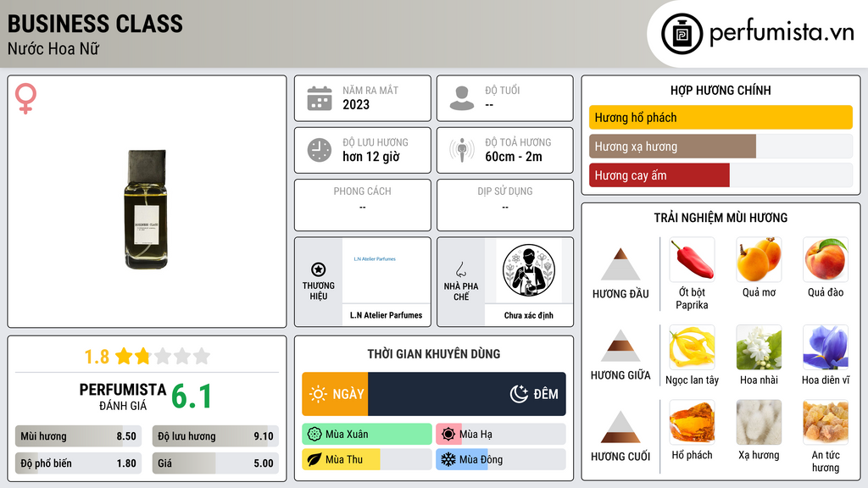Click the yellow Hương hổ phách bar
This screenshot has width=868, height=488.
click(721, 117)
